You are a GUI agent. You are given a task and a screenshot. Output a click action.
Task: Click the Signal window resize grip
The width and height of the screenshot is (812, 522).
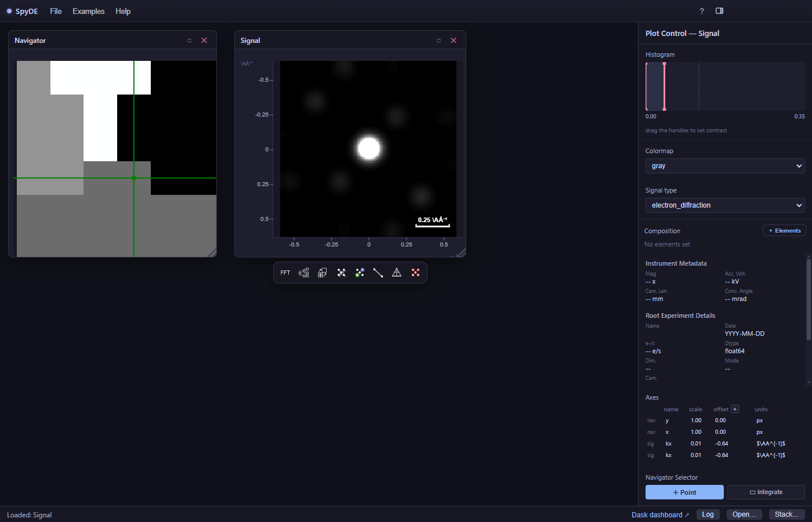pyautogui.click(x=462, y=252)
